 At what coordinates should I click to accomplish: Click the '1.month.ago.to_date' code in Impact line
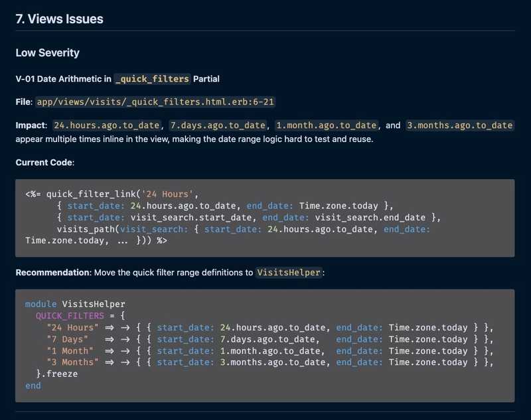pos(326,125)
